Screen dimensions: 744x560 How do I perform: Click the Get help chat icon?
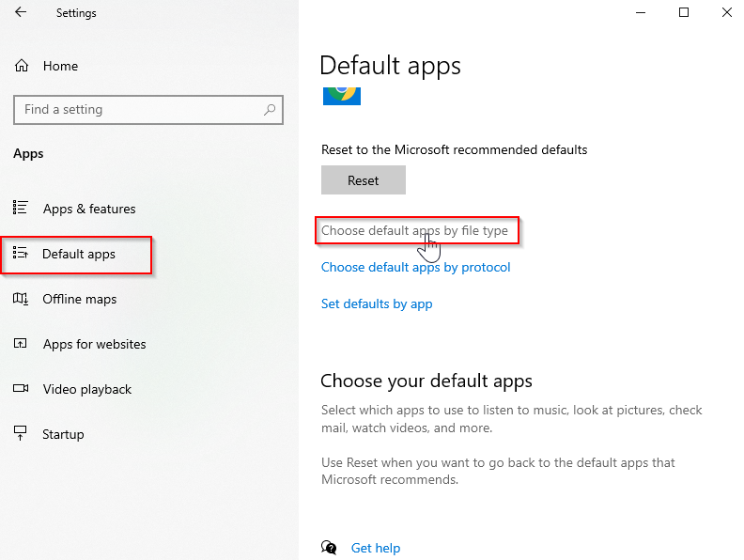coord(329,548)
